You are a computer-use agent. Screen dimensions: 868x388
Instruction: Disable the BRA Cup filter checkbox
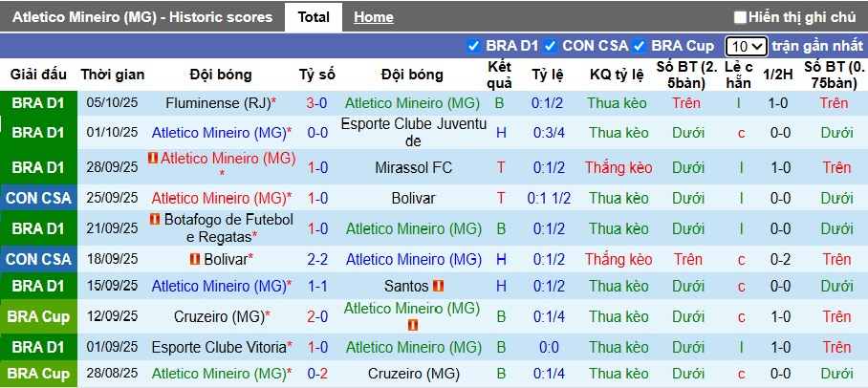tap(639, 46)
